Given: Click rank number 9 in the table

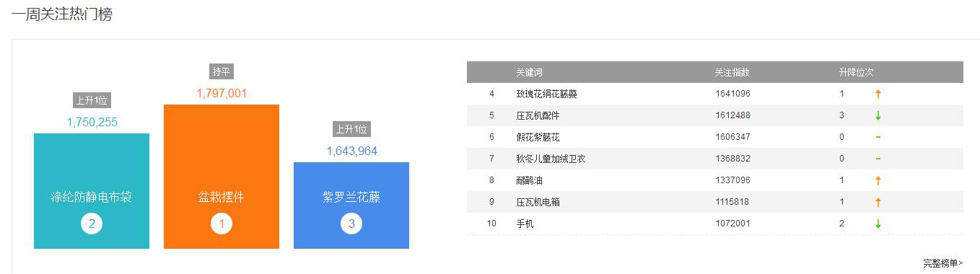Looking at the screenshot, I should tap(491, 202).
